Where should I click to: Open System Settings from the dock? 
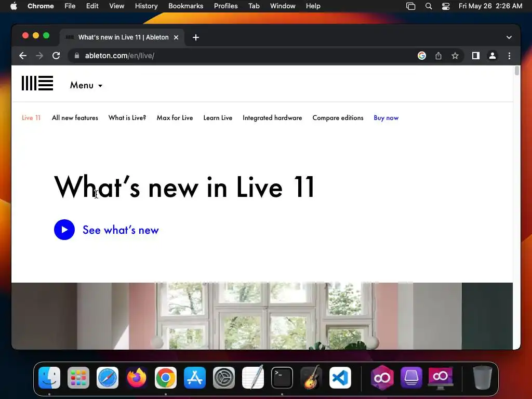[x=224, y=378]
